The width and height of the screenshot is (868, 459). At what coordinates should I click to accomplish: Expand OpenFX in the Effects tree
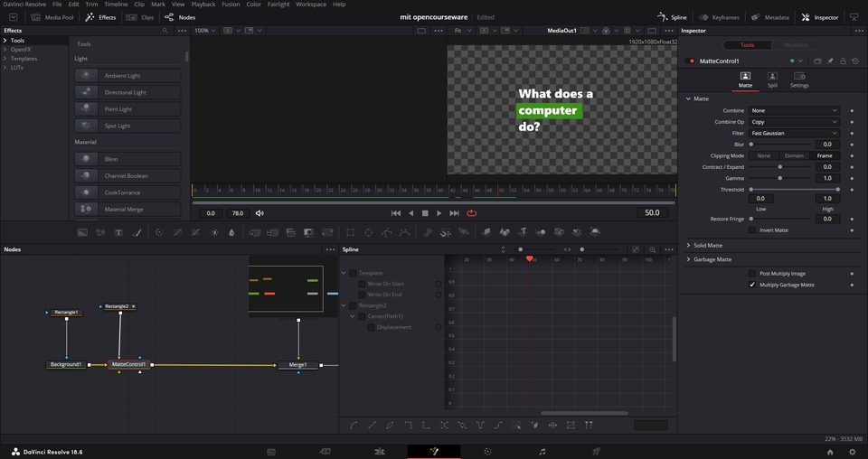pyautogui.click(x=5, y=49)
